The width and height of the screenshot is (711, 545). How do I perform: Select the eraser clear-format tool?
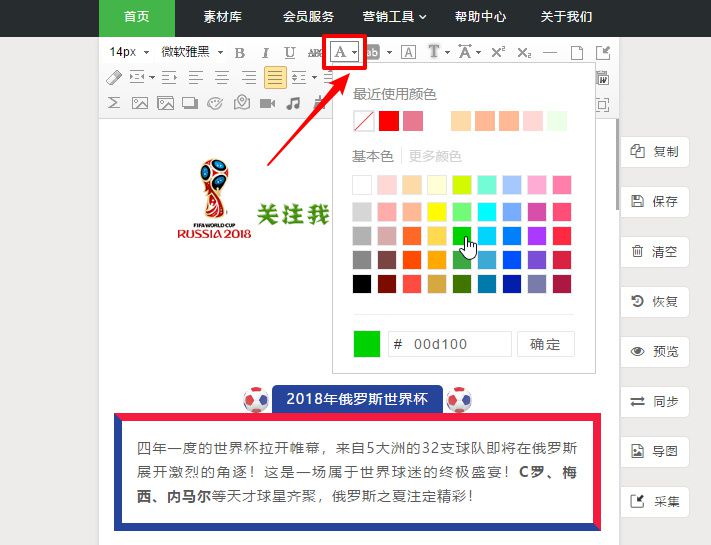point(114,78)
